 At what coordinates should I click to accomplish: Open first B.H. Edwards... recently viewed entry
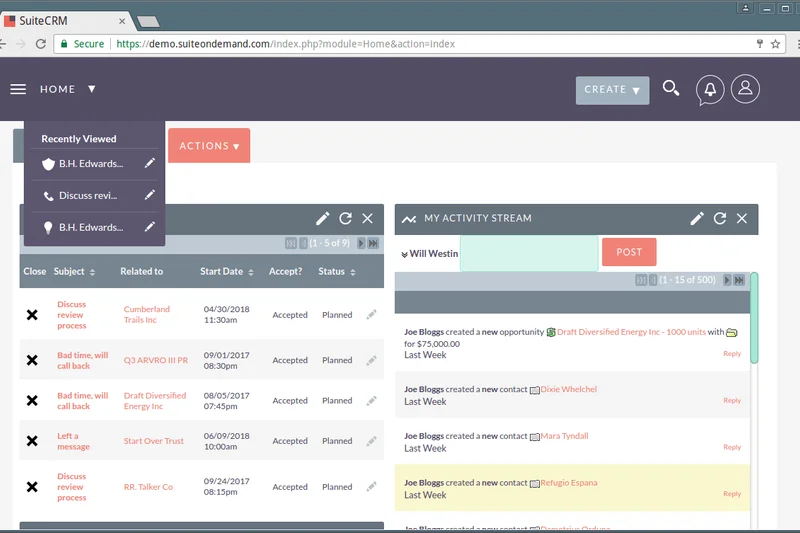(x=91, y=164)
